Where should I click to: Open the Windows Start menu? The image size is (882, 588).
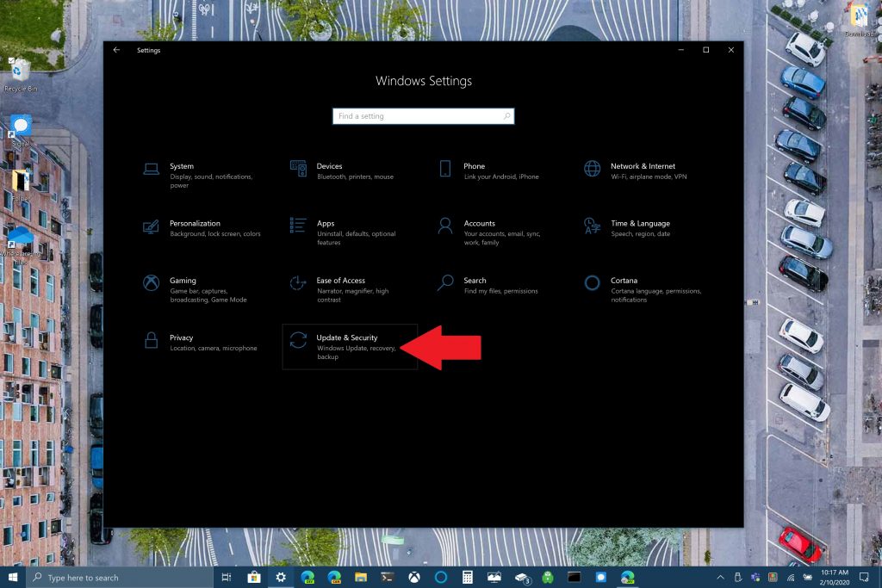click(x=13, y=578)
